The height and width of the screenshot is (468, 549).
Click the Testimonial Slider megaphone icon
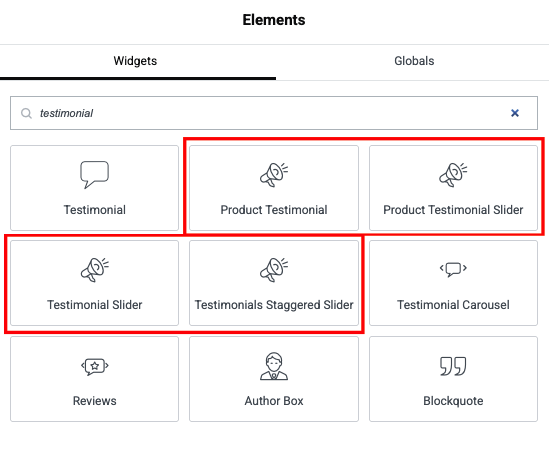pos(95,270)
